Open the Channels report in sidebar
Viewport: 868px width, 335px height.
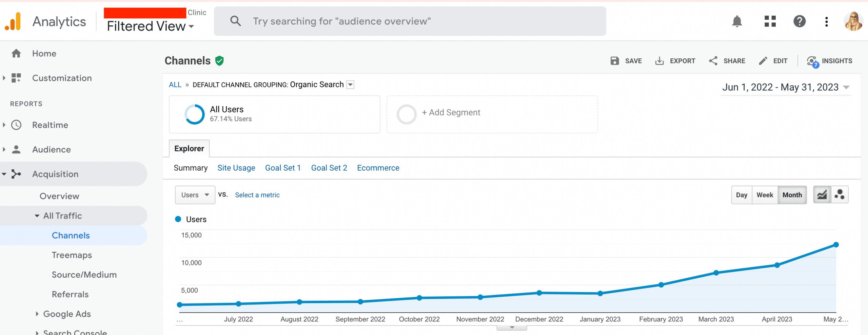click(71, 235)
